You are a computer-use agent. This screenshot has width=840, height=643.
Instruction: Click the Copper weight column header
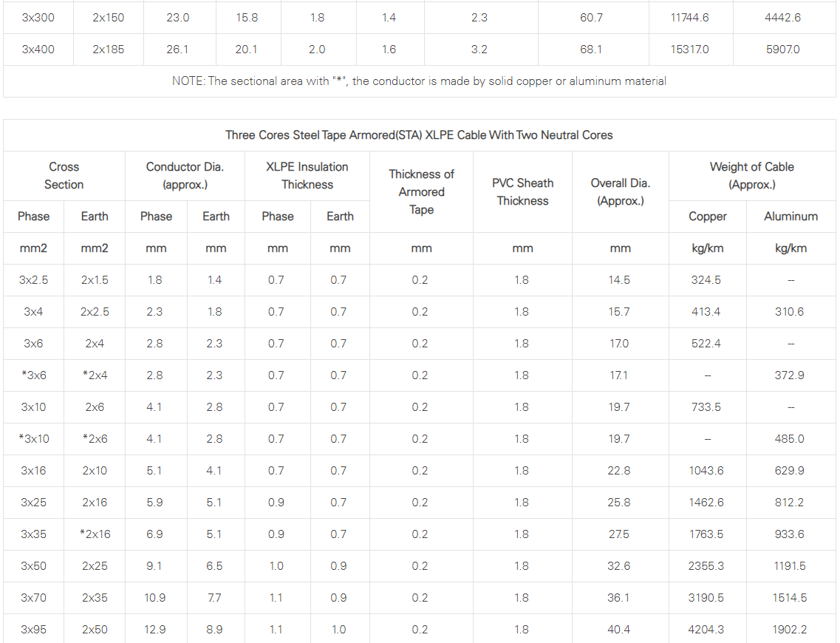707,217
